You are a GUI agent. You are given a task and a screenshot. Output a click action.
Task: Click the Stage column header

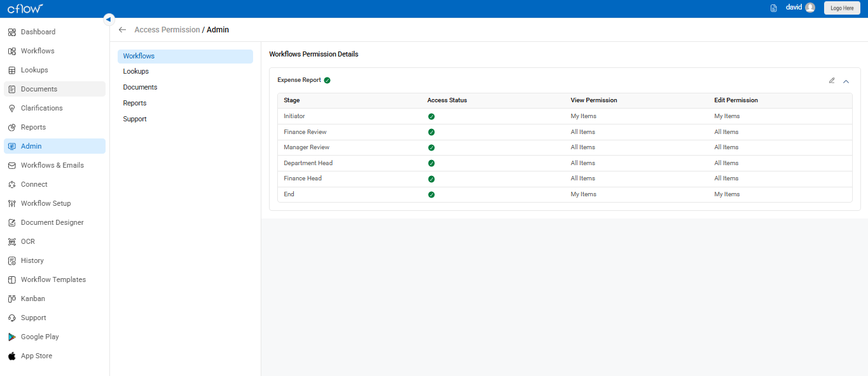292,100
